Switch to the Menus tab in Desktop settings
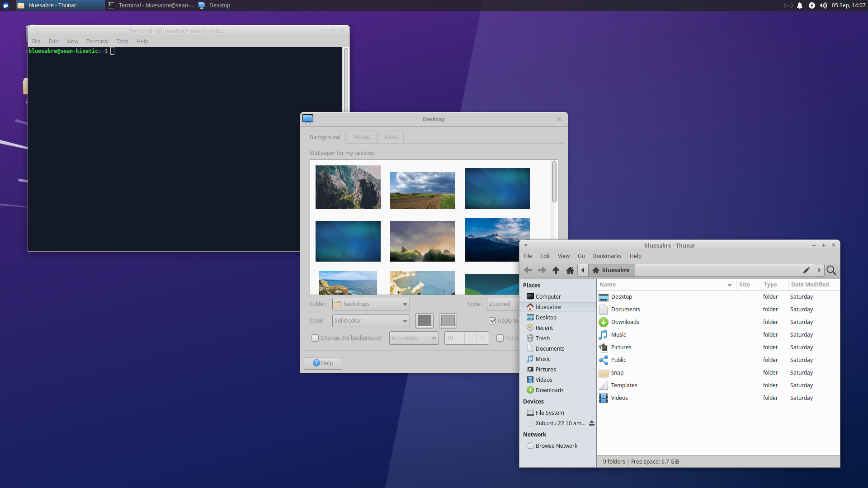This screenshot has width=868, height=488. pos(362,136)
